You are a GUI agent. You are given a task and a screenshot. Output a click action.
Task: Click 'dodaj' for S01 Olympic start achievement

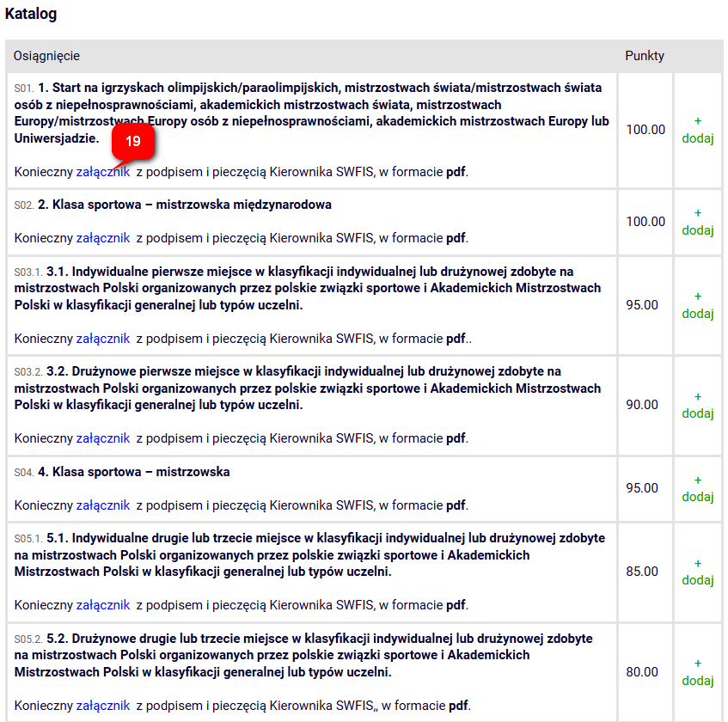[697, 131]
